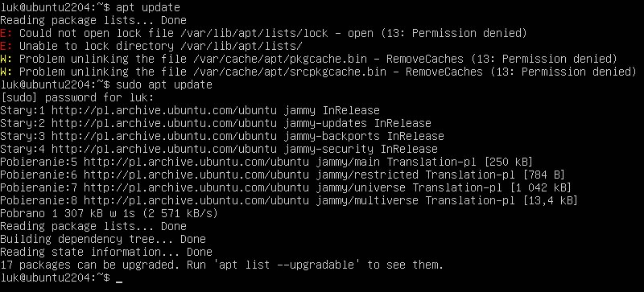Click the Pobieranie:8 jammy/multiverse URL
Image resolution: width=644 pixels, height=292 pixels.
click(x=196, y=200)
